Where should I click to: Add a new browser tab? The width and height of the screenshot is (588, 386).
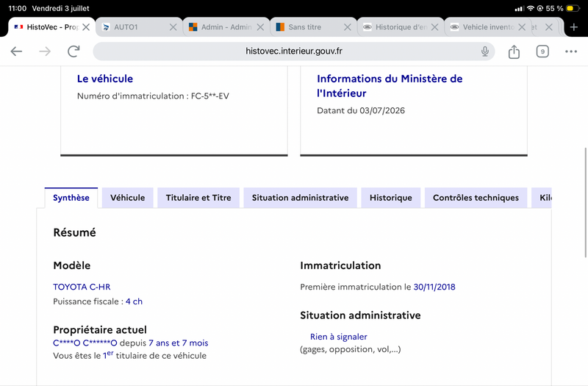pos(574,27)
